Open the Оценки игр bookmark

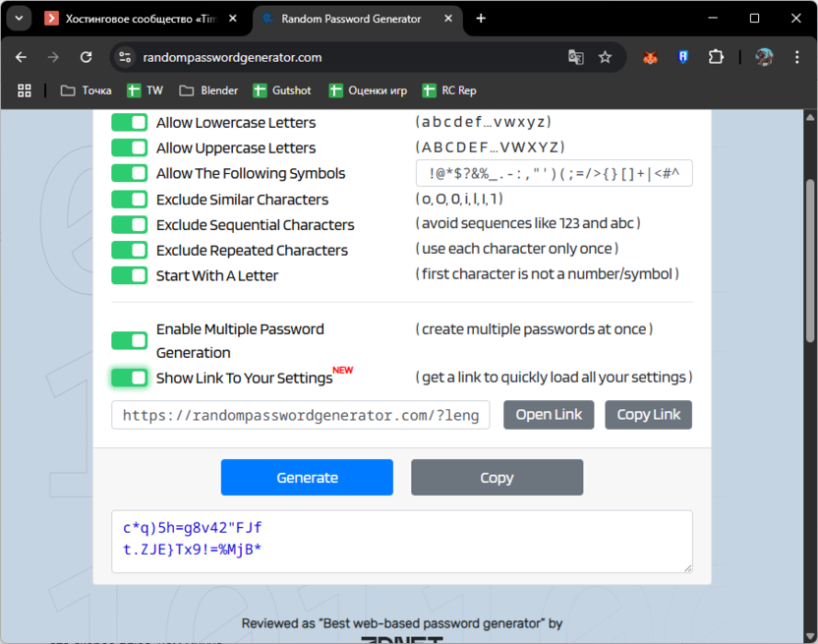pos(369,90)
